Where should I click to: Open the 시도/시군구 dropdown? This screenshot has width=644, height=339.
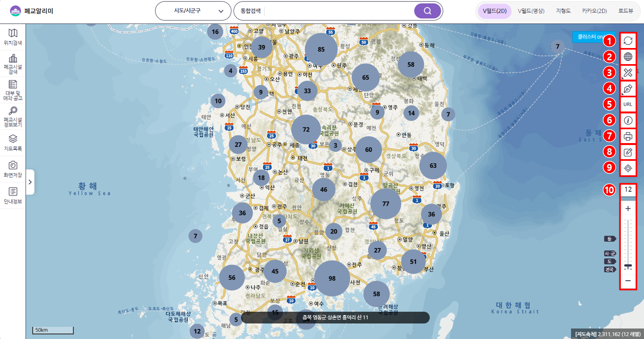click(x=193, y=11)
